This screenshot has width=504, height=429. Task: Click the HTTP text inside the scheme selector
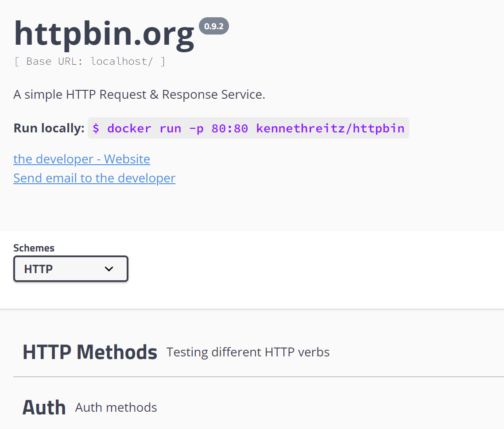38,269
